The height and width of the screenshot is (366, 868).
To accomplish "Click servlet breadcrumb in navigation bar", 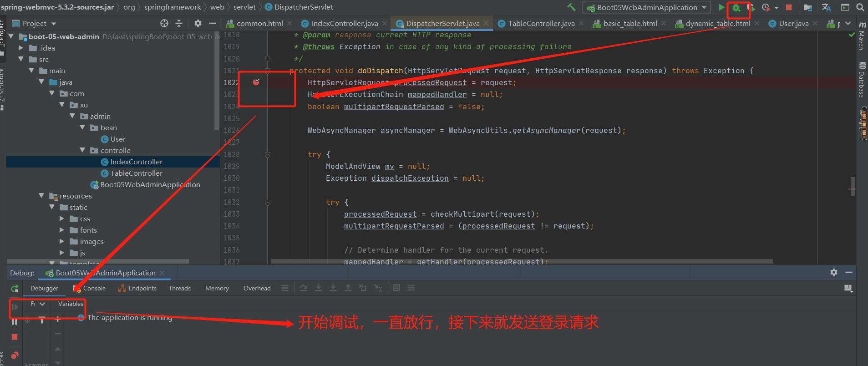I will 244,7.
